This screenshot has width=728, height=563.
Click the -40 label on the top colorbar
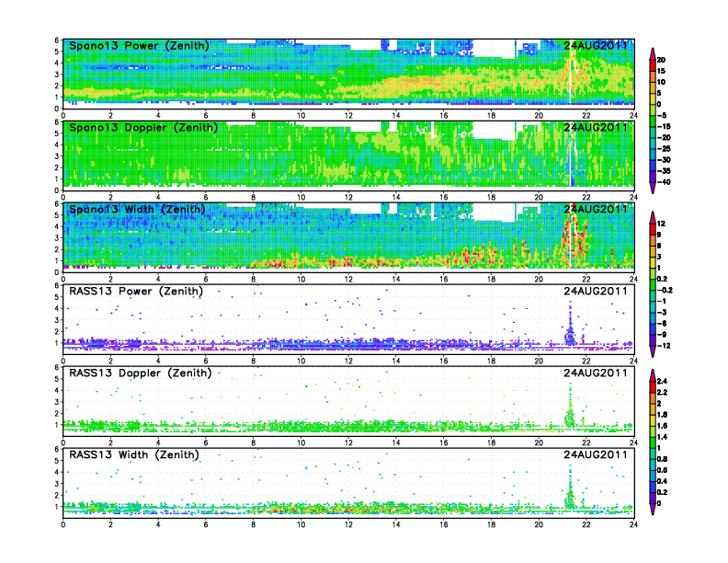coord(664,182)
